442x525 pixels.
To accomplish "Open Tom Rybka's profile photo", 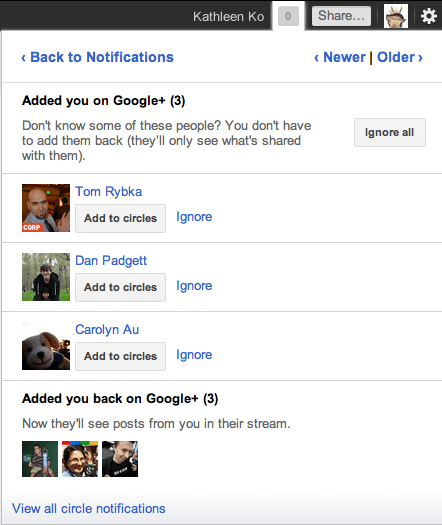I will point(46,208).
